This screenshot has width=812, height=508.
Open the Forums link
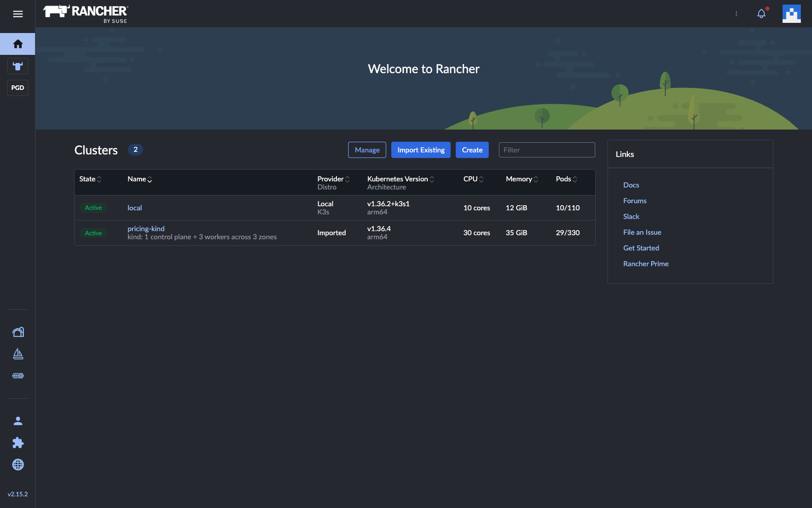click(x=635, y=201)
